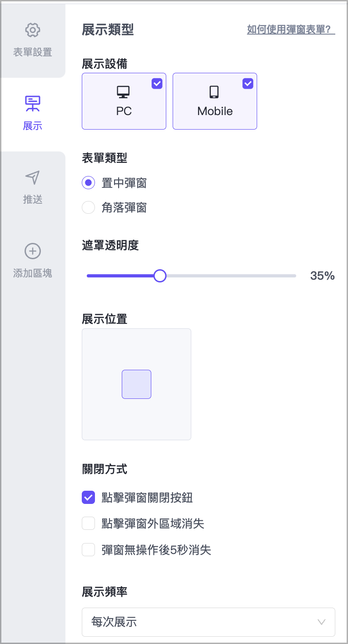Viewport: 348px width, 644px height.
Task: Click the PC monitor icon
Action: 124,92
